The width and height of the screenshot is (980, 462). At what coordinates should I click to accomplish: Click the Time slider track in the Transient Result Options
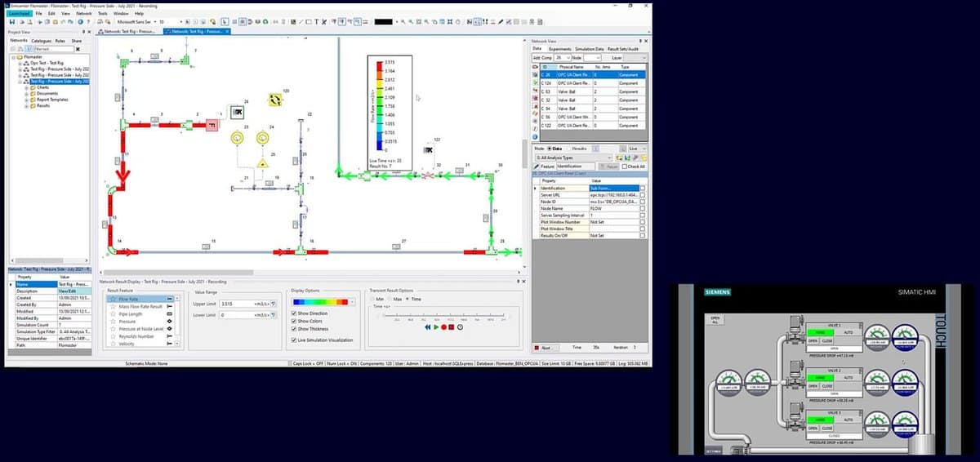pyautogui.click(x=444, y=314)
